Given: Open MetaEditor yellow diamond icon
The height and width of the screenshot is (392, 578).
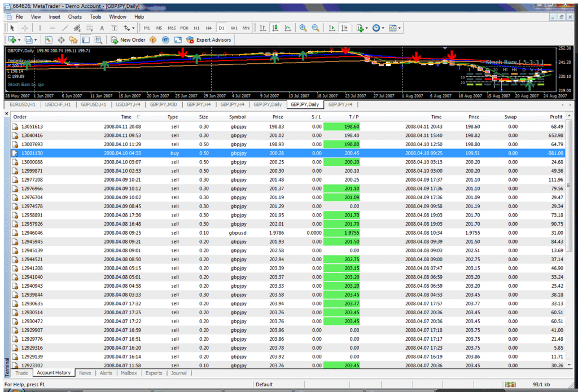Looking at the screenshot, I should [x=153, y=40].
